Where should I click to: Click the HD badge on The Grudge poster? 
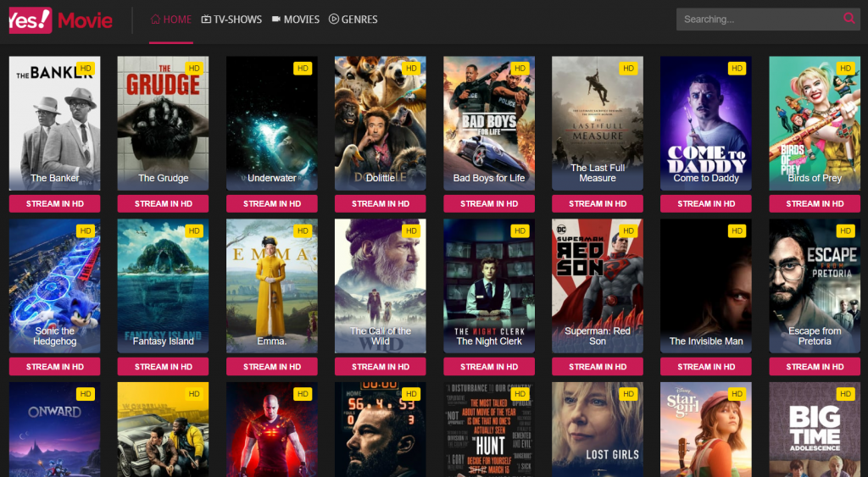click(194, 68)
